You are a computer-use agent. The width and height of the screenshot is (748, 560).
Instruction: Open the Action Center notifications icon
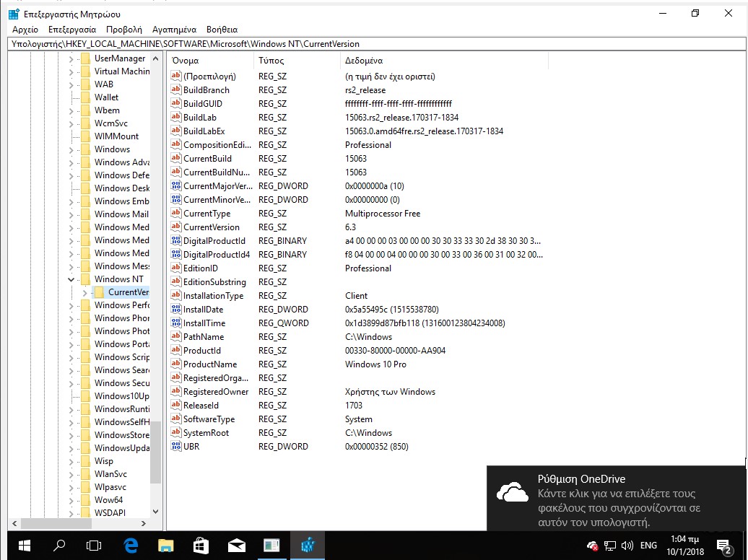coord(724,546)
